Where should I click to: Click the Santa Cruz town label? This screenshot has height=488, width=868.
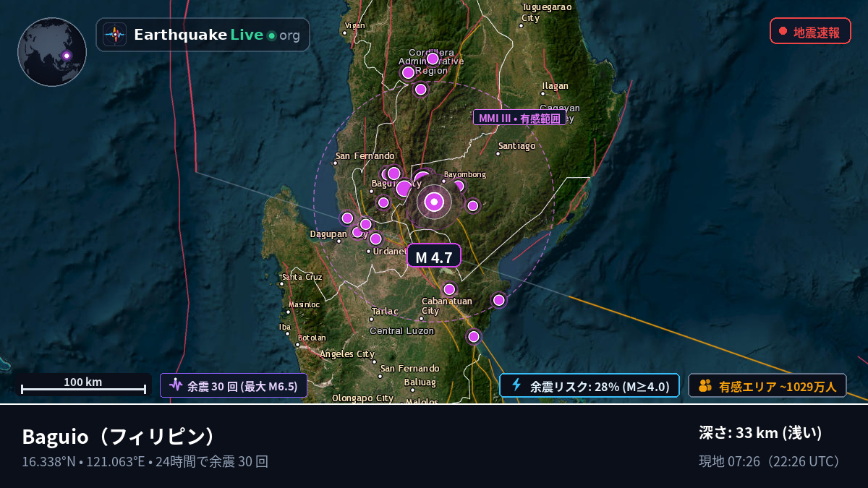click(x=302, y=277)
